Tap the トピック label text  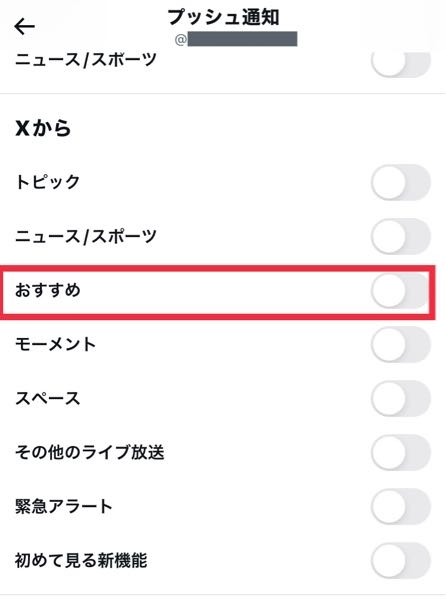[47, 182]
